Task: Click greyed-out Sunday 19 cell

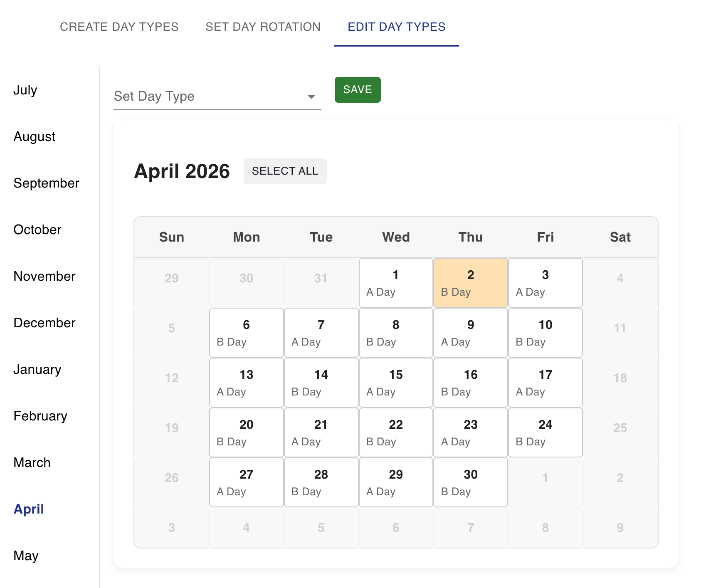Action: coord(172,432)
